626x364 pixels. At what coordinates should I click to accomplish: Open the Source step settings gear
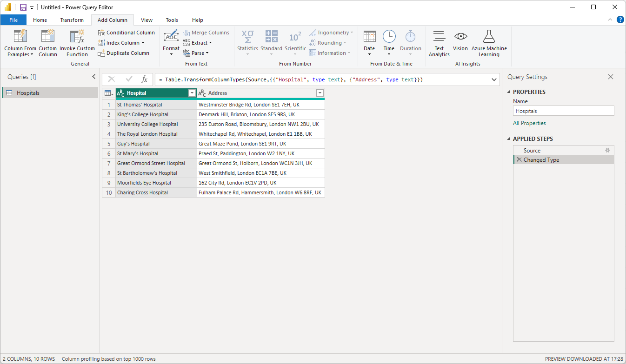[607, 151]
